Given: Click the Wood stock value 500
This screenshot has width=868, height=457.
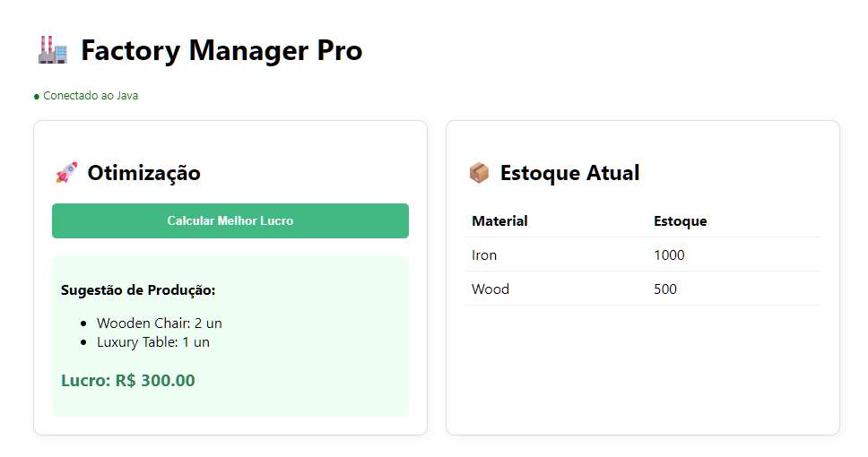Looking at the screenshot, I should [665, 289].
